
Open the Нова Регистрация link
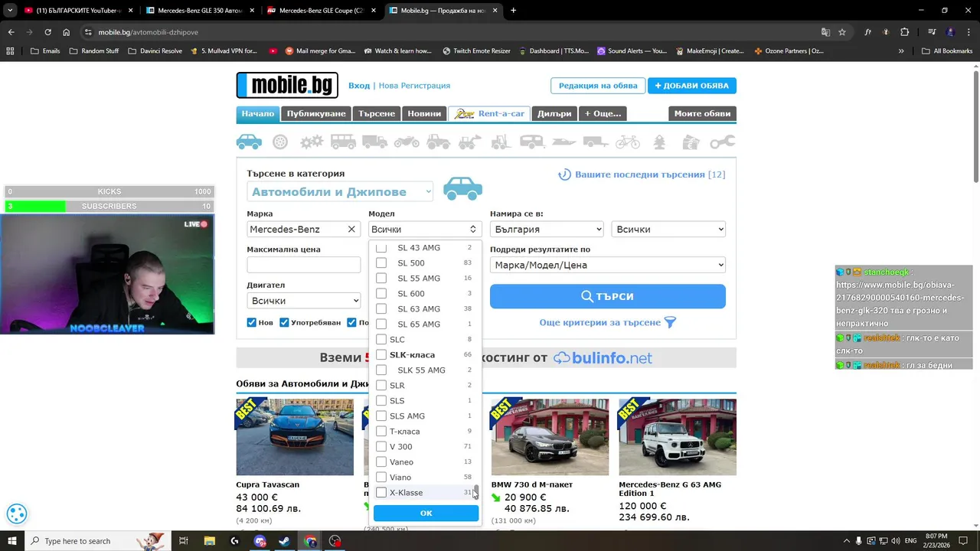(x=414, y=86)
